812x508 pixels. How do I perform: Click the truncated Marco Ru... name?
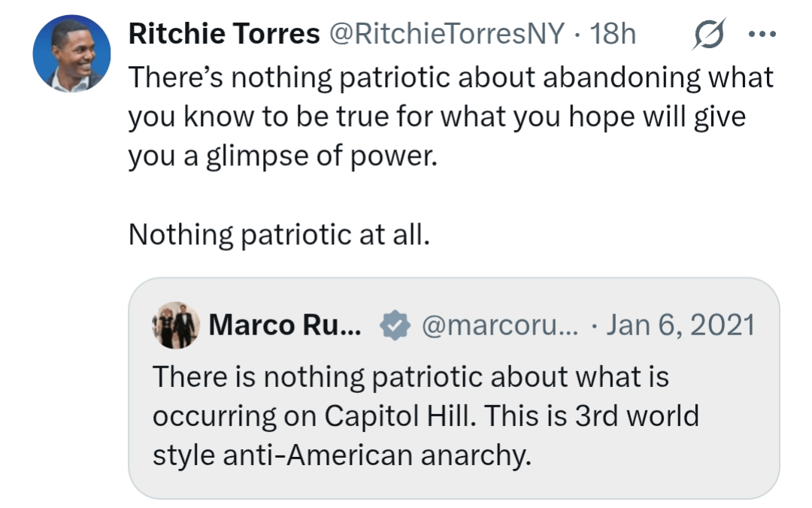[286, 325]
